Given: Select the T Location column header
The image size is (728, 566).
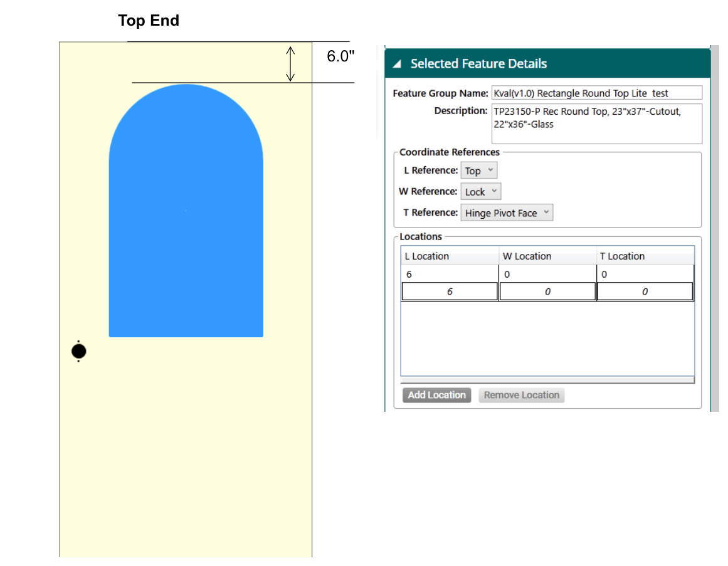Looking at the screenshot, I should 645,256.
